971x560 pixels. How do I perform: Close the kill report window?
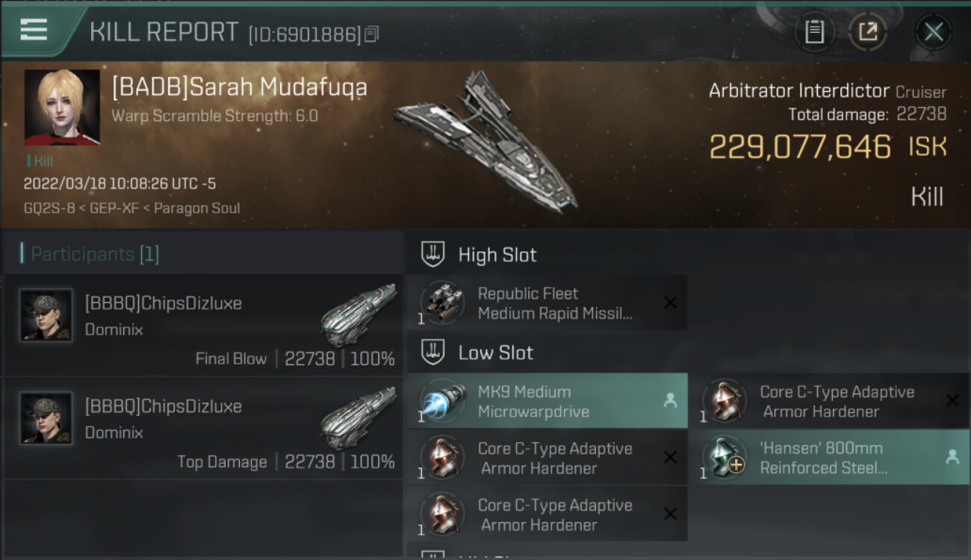[933, 32]
